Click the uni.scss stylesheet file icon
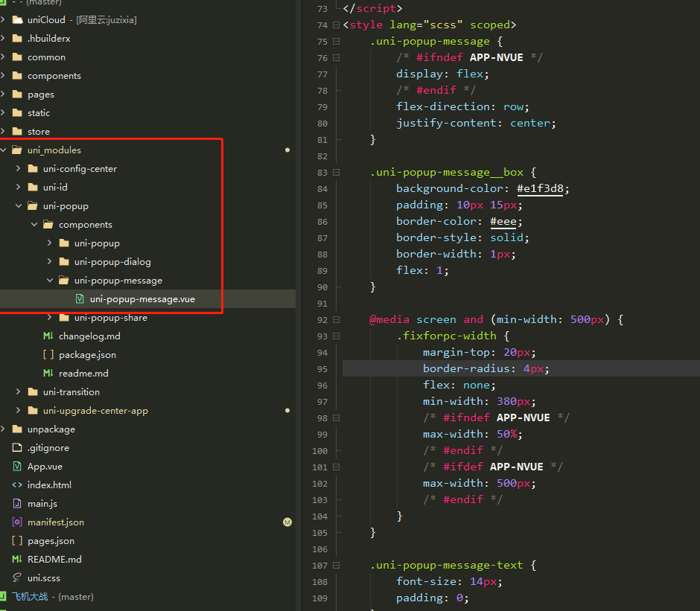The image size is (700, 611). click(x=17, y=578)
